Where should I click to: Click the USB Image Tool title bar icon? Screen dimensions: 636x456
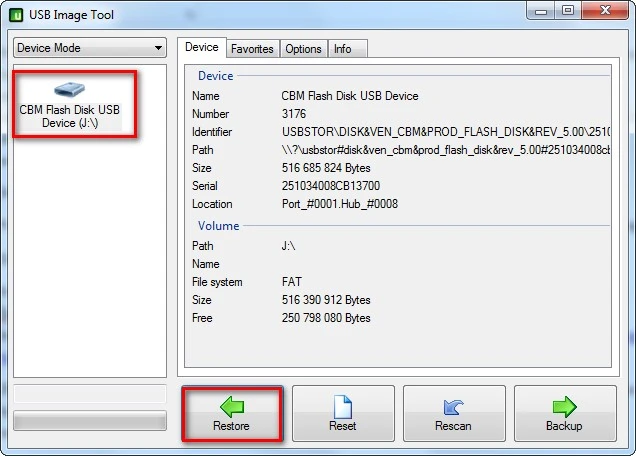click(x=16, y=15)
